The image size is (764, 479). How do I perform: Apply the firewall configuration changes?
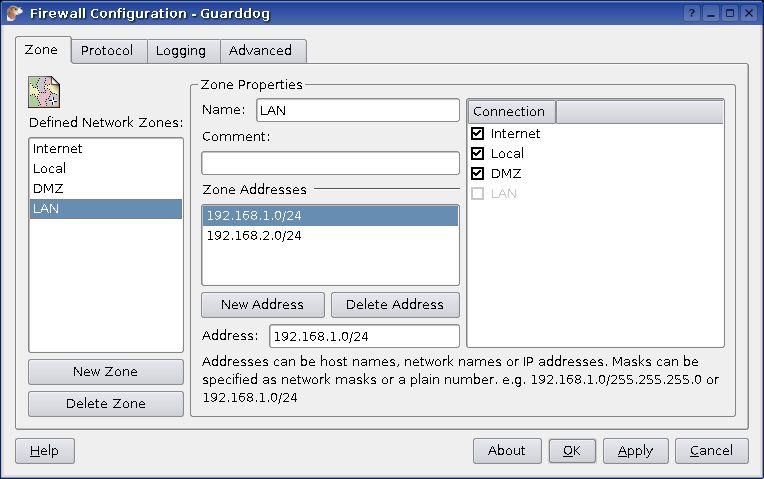pos(635,451)
